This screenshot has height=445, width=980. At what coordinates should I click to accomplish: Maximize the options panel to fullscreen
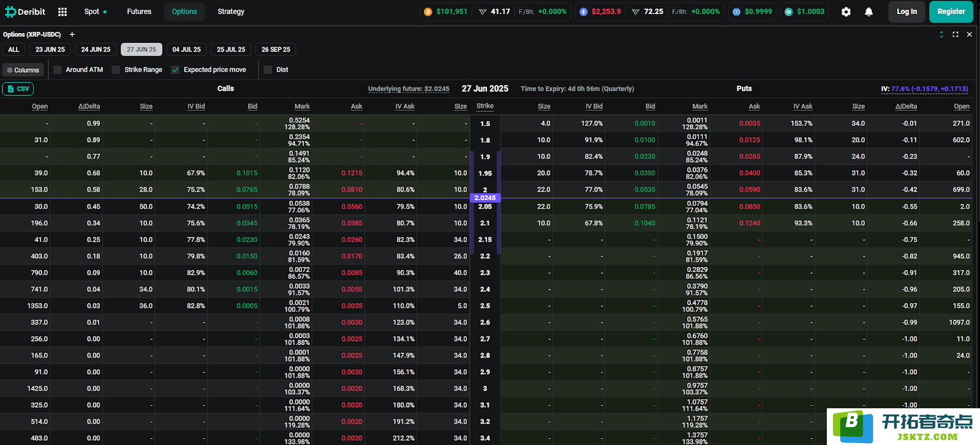[956, 34]
